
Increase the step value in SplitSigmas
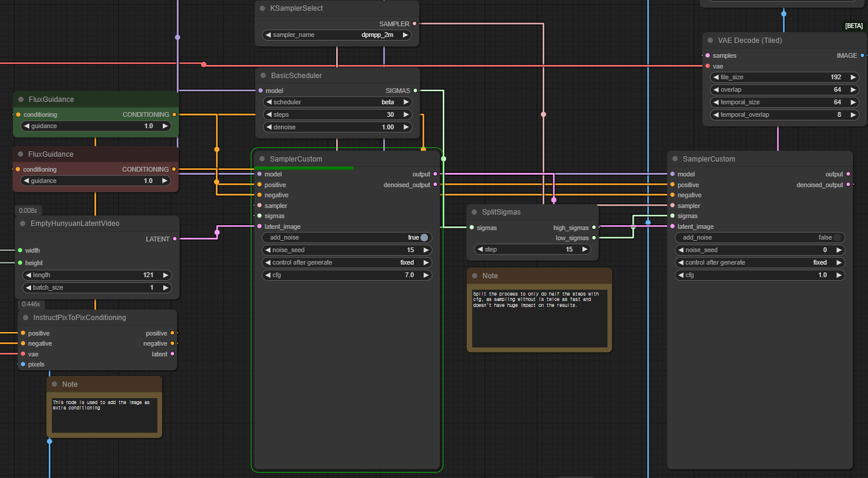click(x=585, y=250)
